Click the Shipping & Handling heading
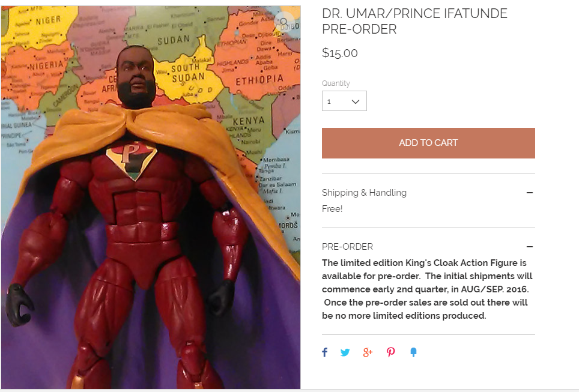579x392 pixels. [364, 193]
